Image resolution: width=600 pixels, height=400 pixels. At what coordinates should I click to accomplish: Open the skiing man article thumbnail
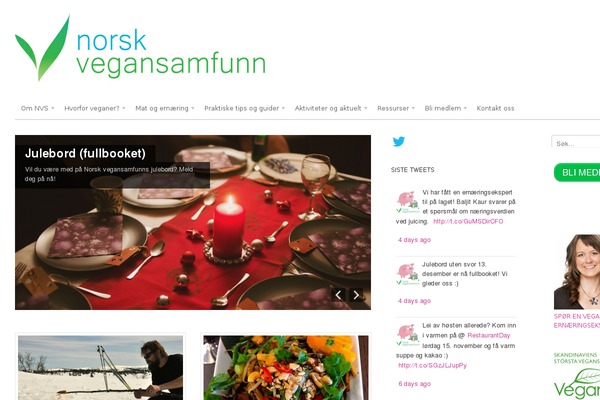(x=100, y=368)
